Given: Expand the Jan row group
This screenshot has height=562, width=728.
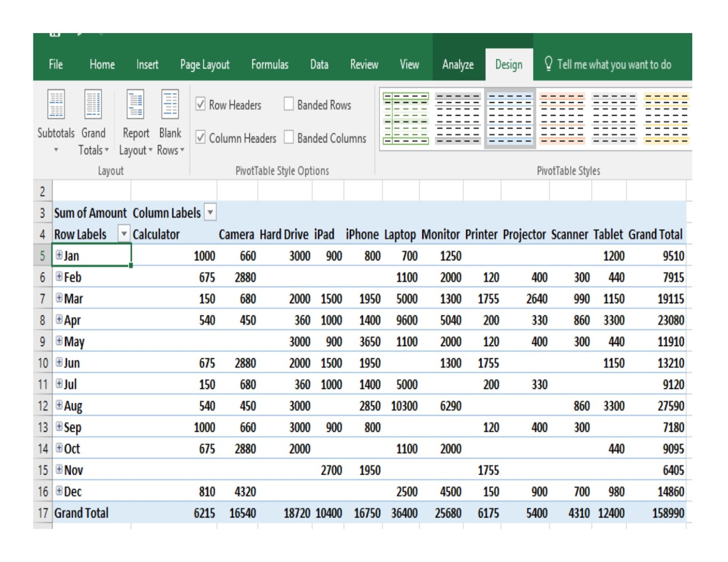Looking at the screenshot, I should [60, 256].
